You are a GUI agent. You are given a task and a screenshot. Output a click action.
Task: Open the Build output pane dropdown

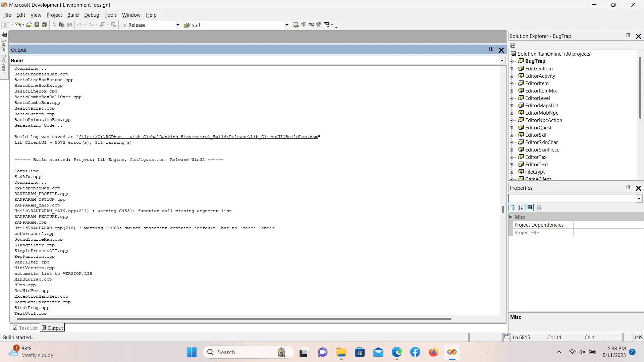502,61
